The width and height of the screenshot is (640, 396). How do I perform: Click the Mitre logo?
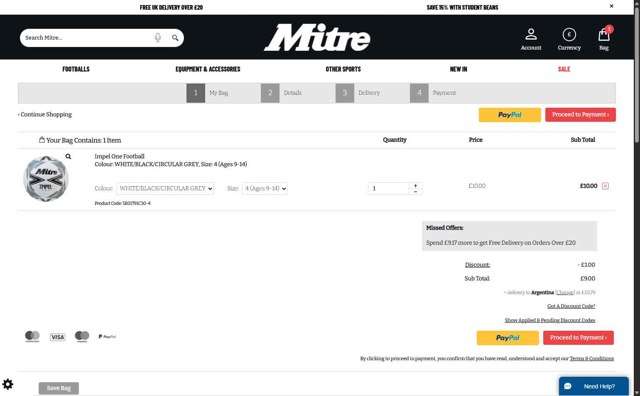[317, 38]
